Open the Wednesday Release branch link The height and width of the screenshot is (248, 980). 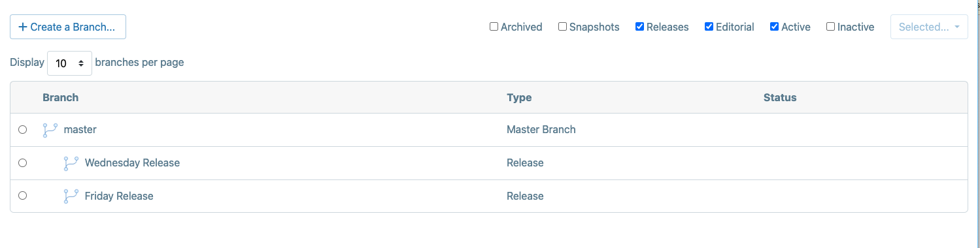pyautogui.click(x=132, y=163)
